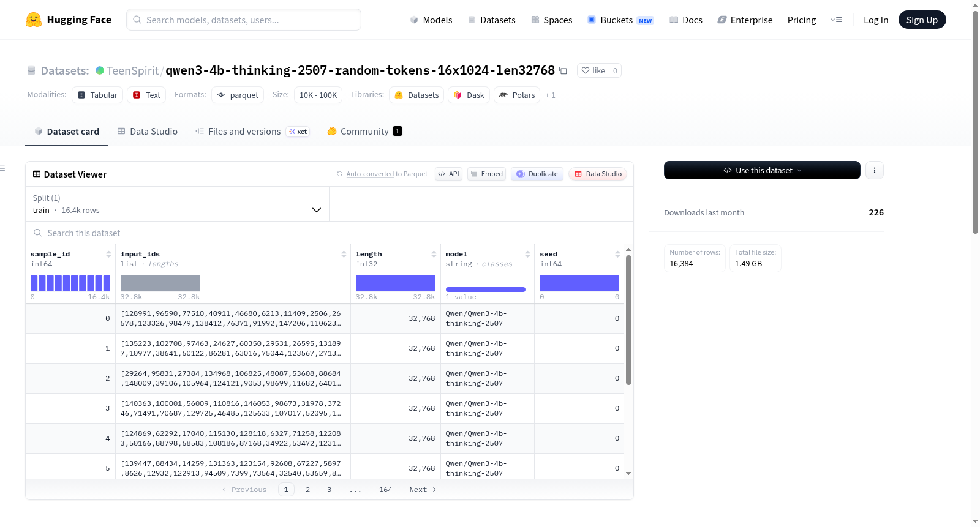This screenshot has width=980, height=527.
Task: Click the Log In link
Action: pyautogui.click(x=876, y=20)
